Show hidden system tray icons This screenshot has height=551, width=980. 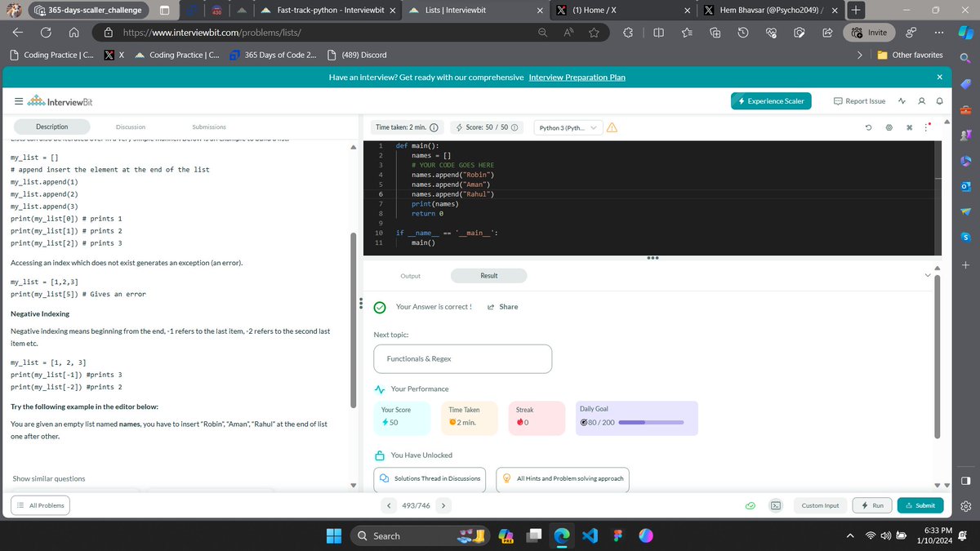[850, 536]
